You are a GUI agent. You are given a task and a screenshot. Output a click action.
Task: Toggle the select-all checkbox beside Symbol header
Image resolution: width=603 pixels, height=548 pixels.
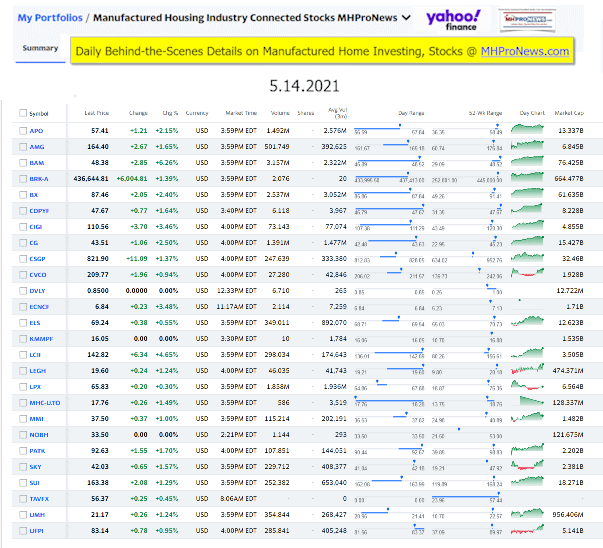[x=23, y=113]
